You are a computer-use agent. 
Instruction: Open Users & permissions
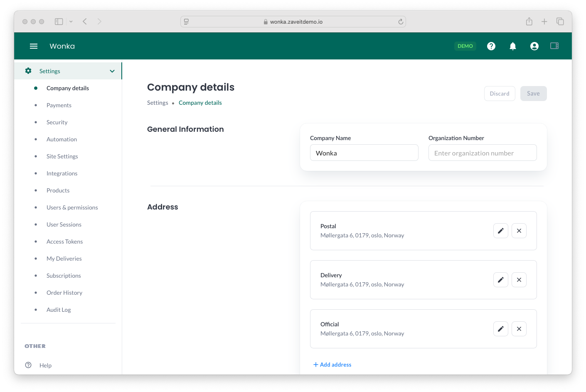[x=72, y=207]
